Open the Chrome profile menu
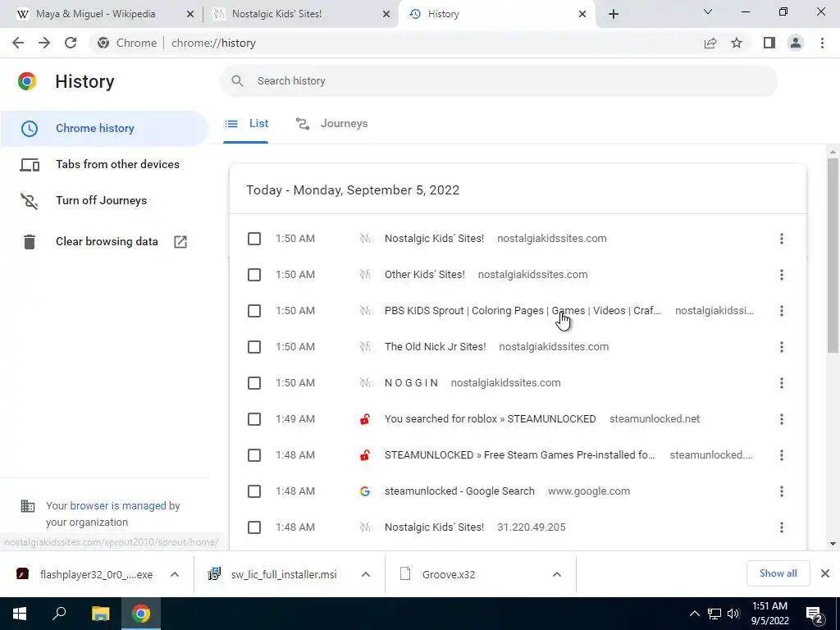This screenshot has width=840, height=630. point(796,43)
